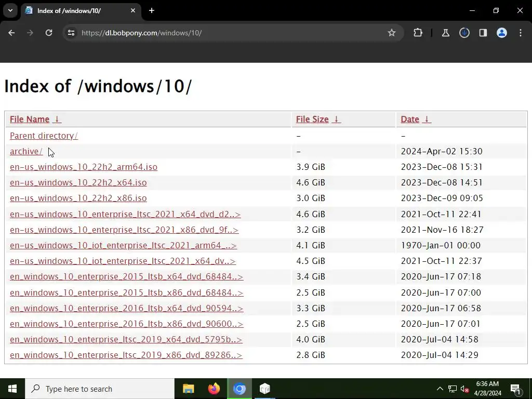The image size is (532, 399).
Task: Sort by File Size column
Action: (x=318, y=119)
